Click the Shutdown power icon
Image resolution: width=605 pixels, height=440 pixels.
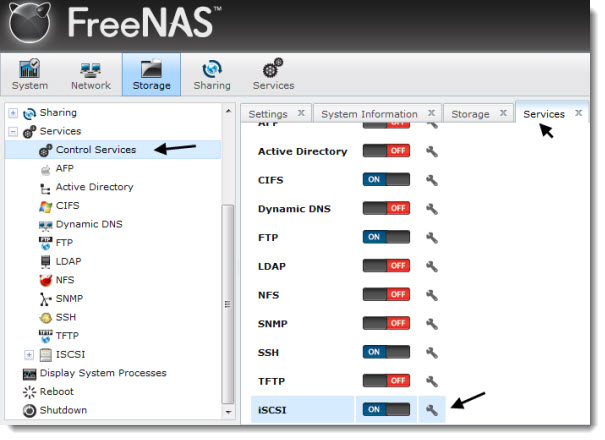(x=29, y=411)
